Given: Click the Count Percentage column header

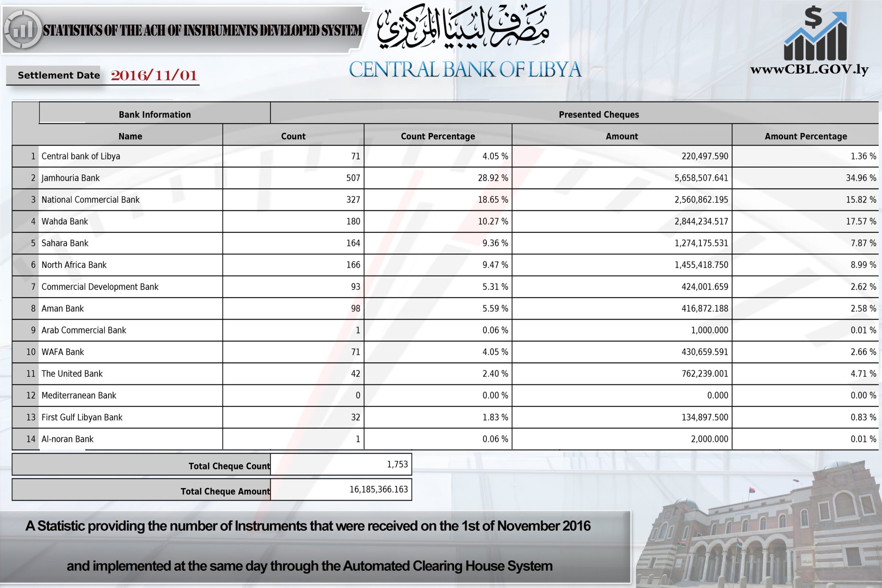Looking at the screenshot, I should (438, 136).
